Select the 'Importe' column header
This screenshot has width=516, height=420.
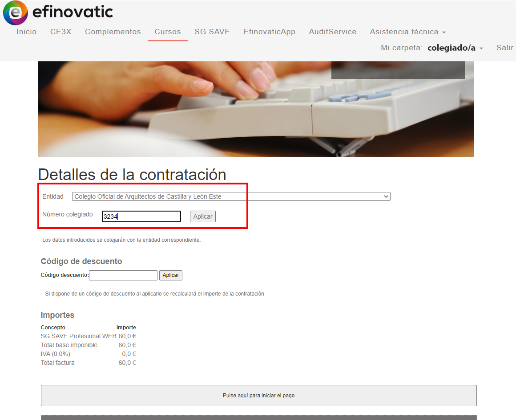pyautogui.click(x=126, y=328)
